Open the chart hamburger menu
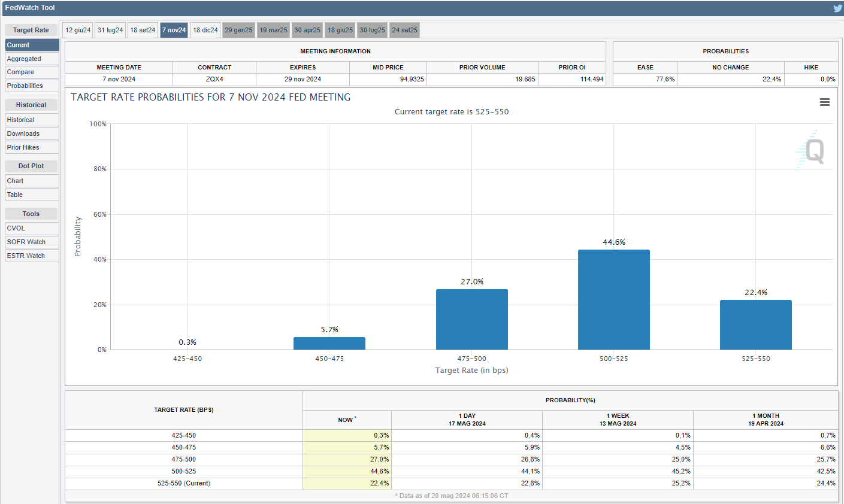Viewport: 844px width, 504px height. 824,102
